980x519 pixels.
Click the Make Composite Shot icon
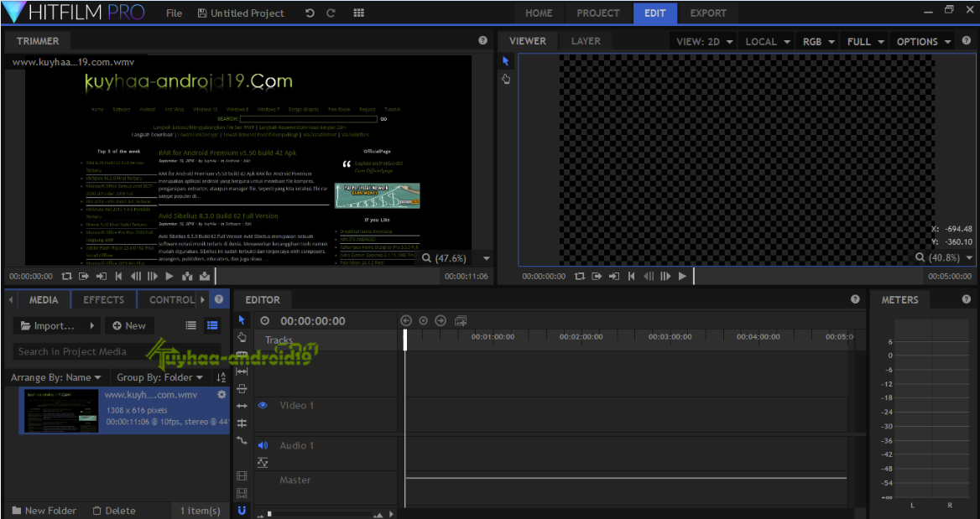pos(461,320)
